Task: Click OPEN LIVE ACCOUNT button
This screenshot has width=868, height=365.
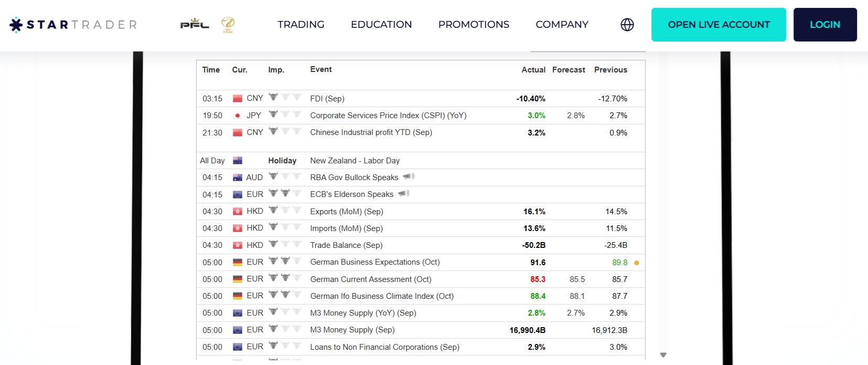Action: point(719,25)
